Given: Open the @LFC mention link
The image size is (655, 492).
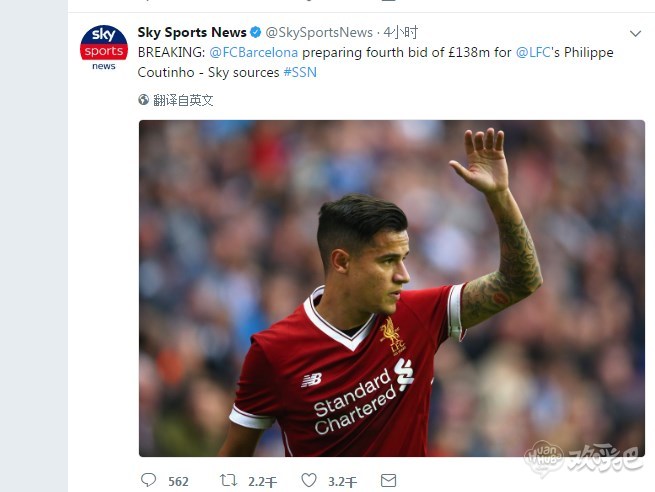Looking at the screenshot, I should pos(533,53).
